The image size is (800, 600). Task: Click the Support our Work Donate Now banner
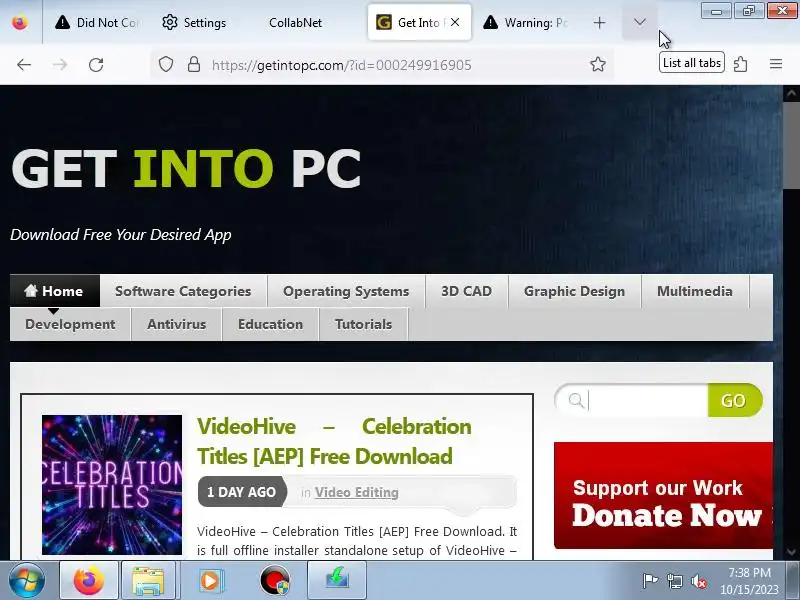pyautogui.click(x=663, y=495)
